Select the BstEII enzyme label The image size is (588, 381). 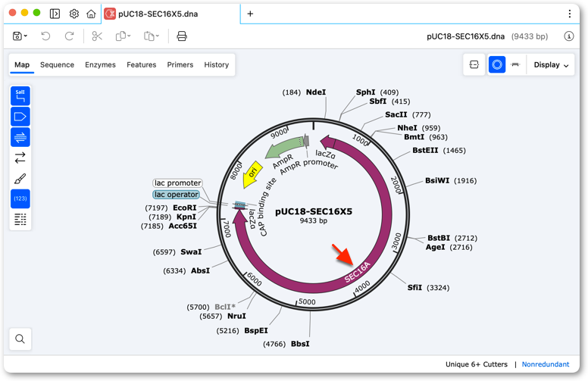coord(425,151)
